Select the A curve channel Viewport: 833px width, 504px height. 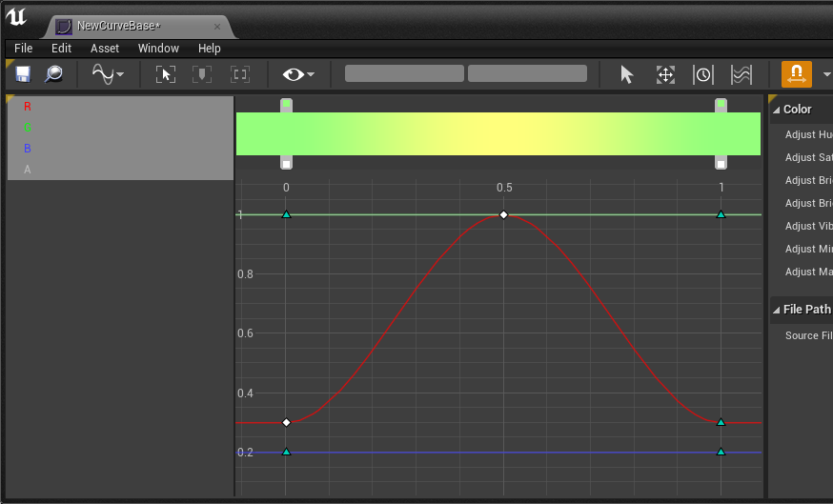[x=28, y=170]
